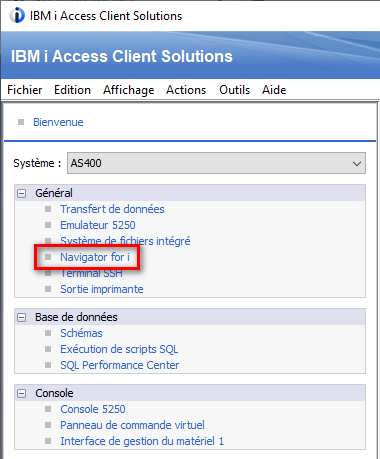Open the Affichage menu
The height and width of the screenshot is (459, 380).
pos(128,90)
